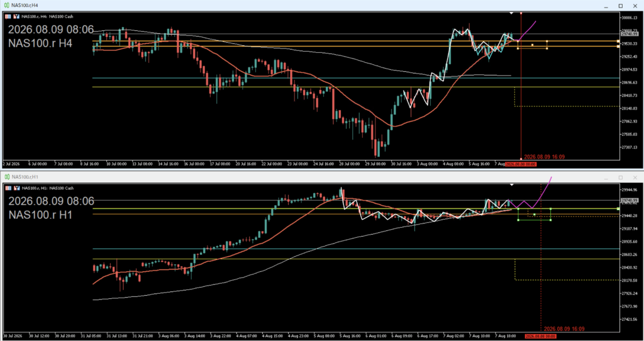Select top-right corner handle of green rectangle in H1
The width and height of the screenshot is (644, 341).
pos(550,209)
